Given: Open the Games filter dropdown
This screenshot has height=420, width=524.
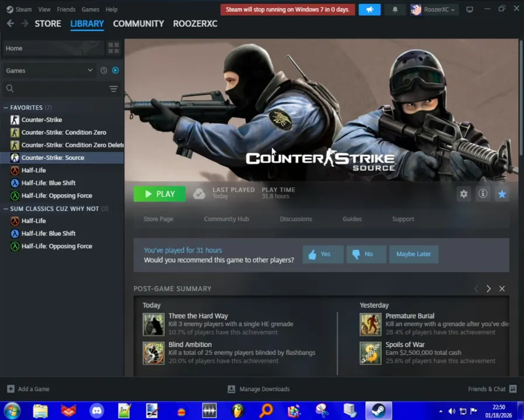Looking at the screenshot, I should [x=49, y=71].
